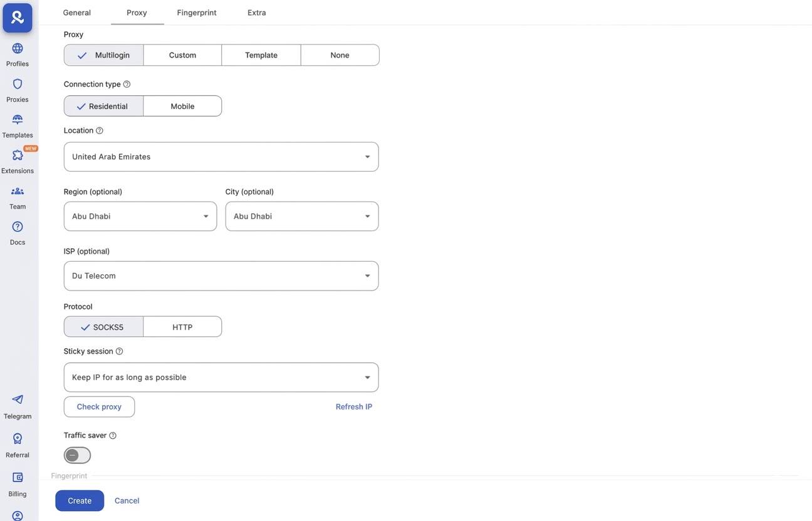Screen dimensions: 812x521
Task: Choose HTTP protocol option
Action: pos(182,327)
